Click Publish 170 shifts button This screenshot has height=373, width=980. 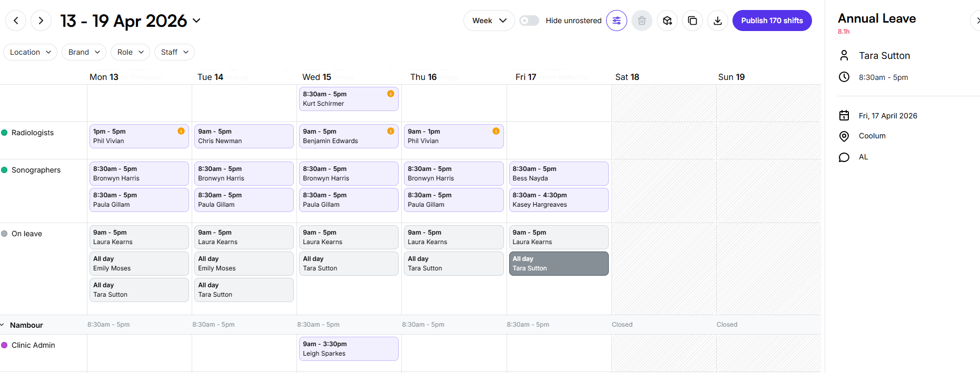[772, 21]
